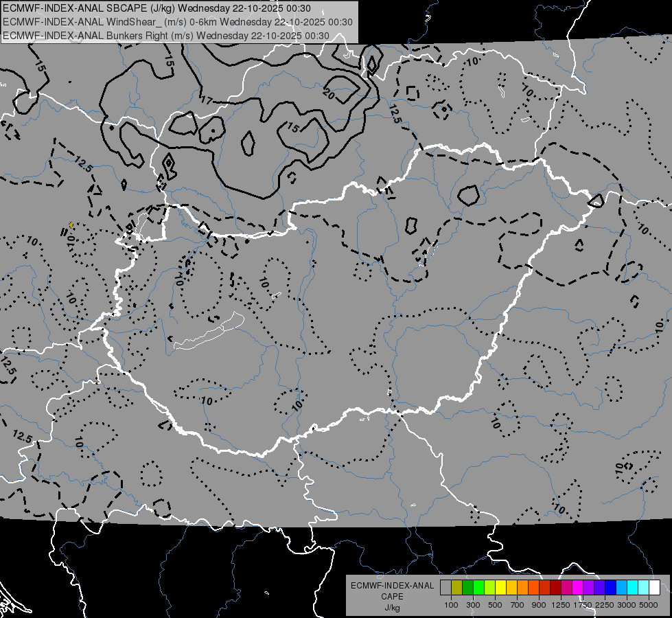Pick the pure cyan legend swatch
Image resolution: width=672 pixels, height=618 pixels.
[633, 588]
